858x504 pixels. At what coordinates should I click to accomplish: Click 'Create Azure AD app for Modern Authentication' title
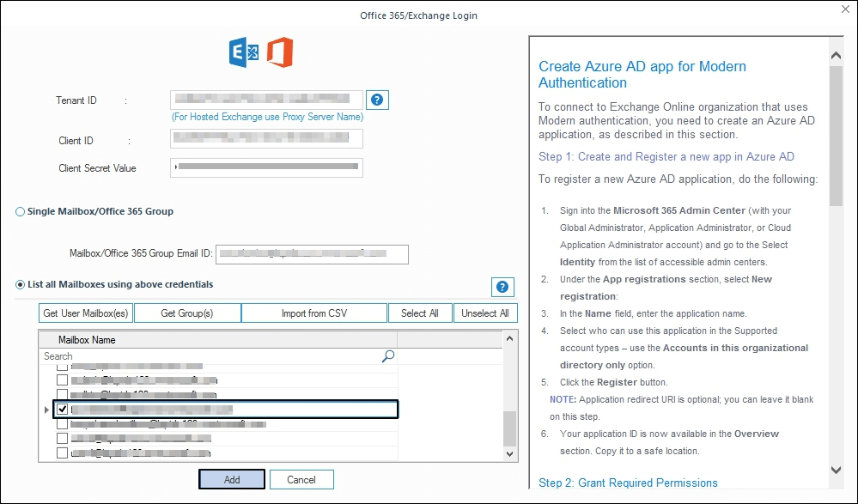[x=642, y=75]
